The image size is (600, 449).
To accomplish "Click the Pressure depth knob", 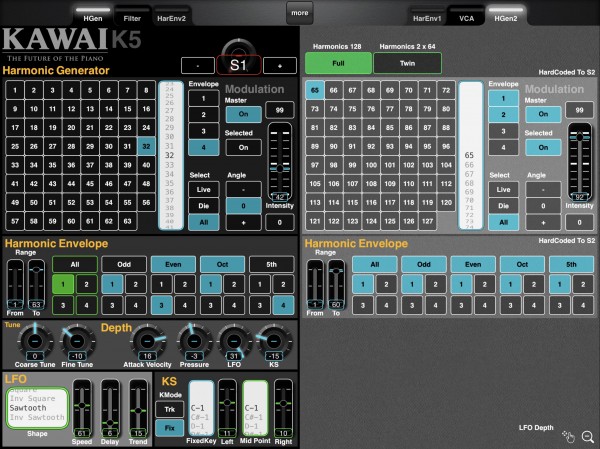I will point(194,340).
